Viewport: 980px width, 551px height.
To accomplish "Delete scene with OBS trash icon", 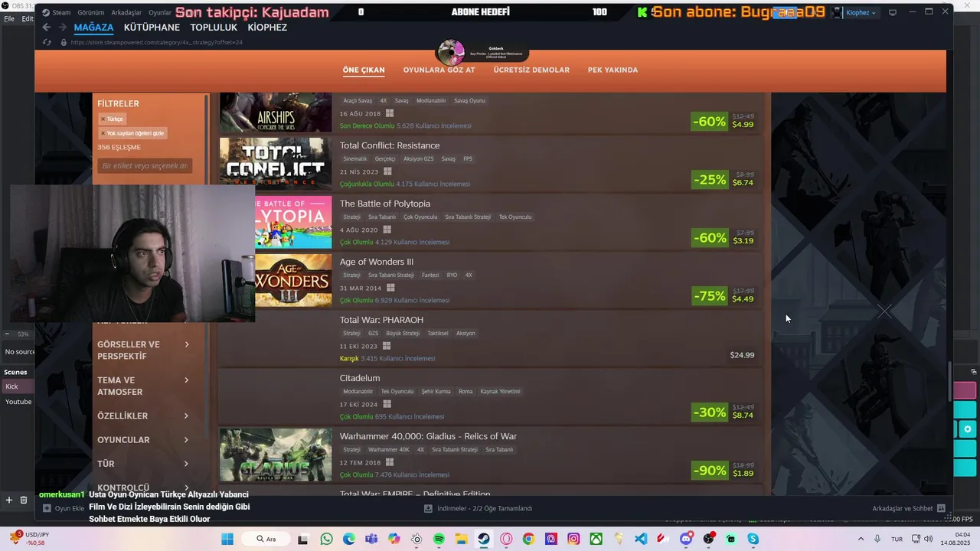I will coord(24,500).
